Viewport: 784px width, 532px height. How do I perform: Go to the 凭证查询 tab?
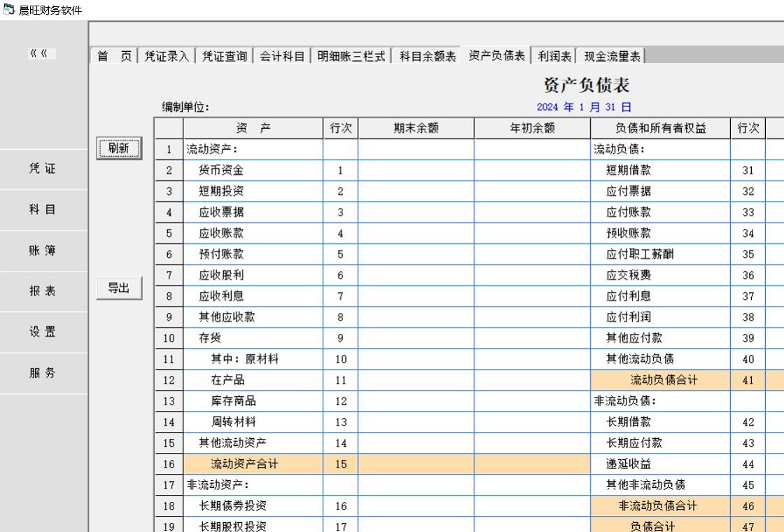pos(225,56)
